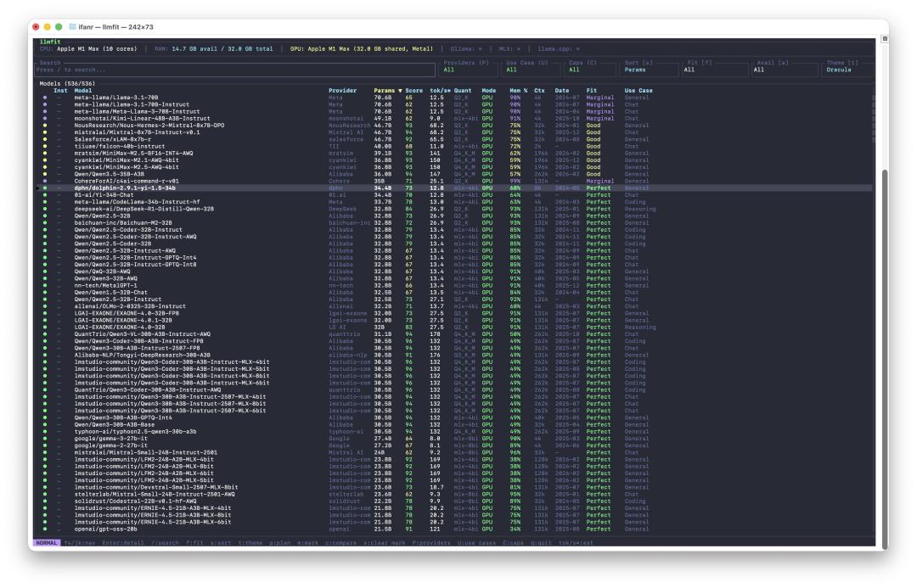The height and width of the screenshot is (588, 917).
Task: Focus the Search input field
Action: [229, 70]
